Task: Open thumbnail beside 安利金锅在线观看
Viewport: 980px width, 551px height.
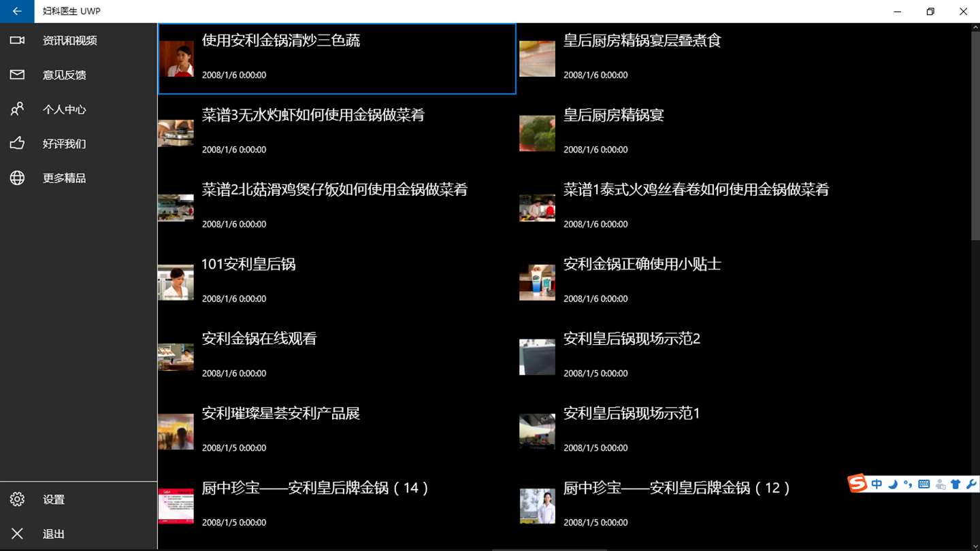Action: click(176, 357)
